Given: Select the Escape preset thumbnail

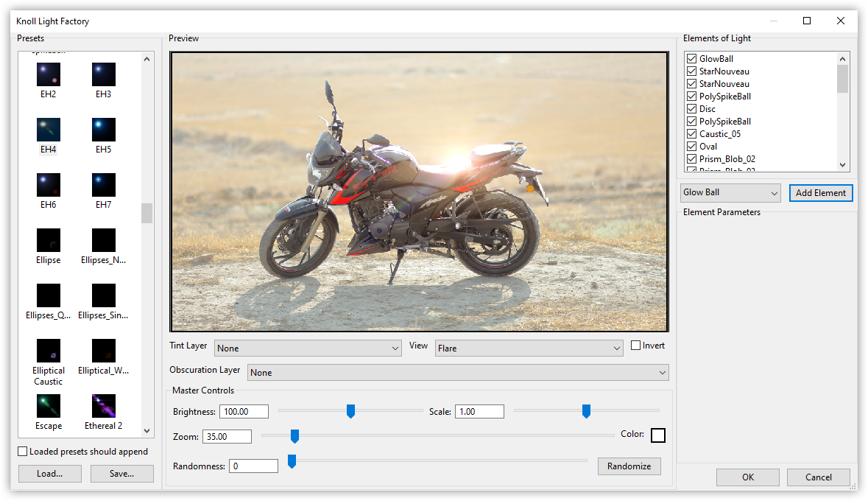Looking at the screenshot, I should click(48, 406).
